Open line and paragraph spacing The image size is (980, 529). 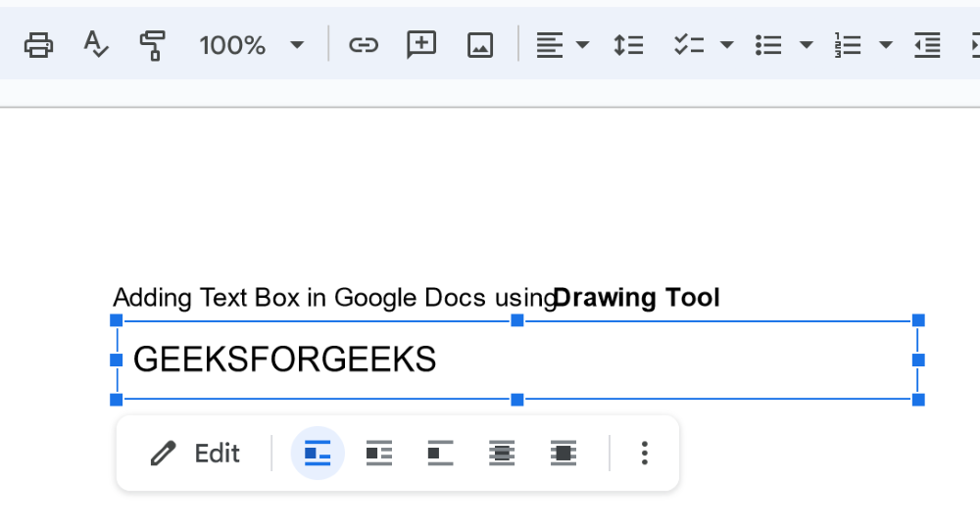pos(628,45)
